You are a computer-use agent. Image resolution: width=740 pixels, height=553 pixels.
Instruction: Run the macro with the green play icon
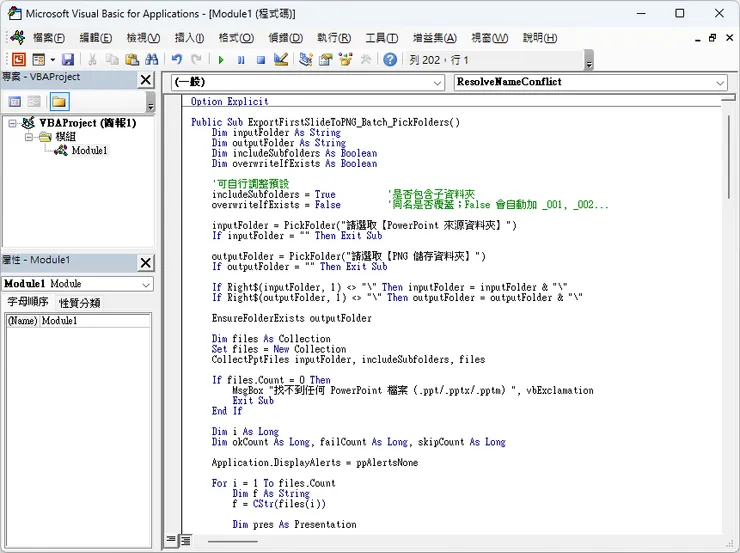[x=221, y=60]
